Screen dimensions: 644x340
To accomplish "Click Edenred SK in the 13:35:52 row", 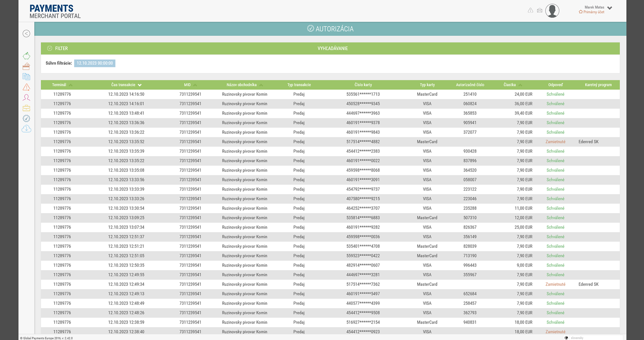I will [x=589, y=142].
